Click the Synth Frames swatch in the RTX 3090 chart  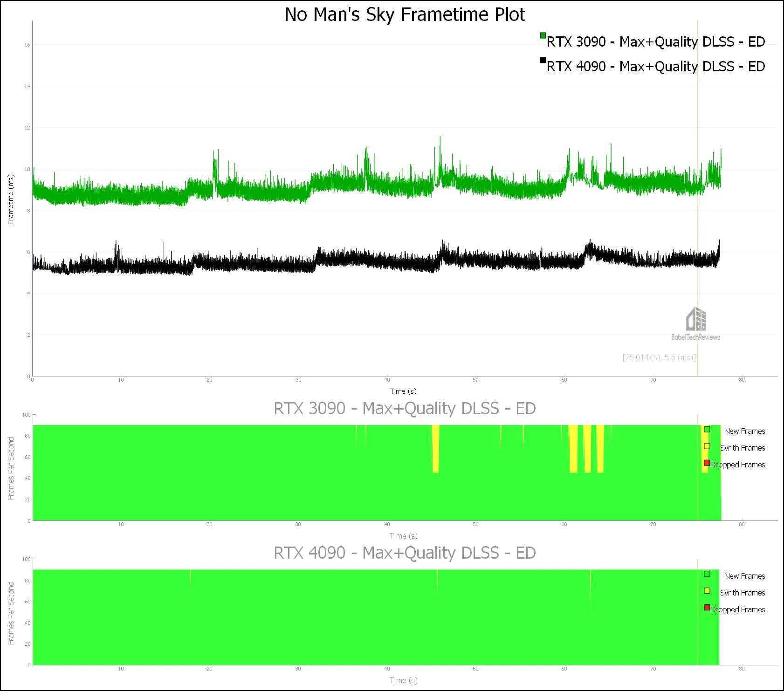[x=707, y=446]
